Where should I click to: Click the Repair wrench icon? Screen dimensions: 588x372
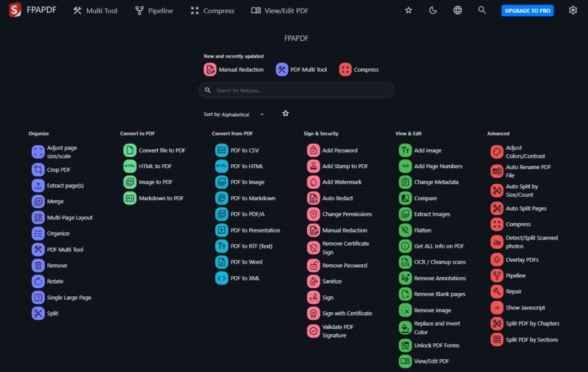pos(497,292)
